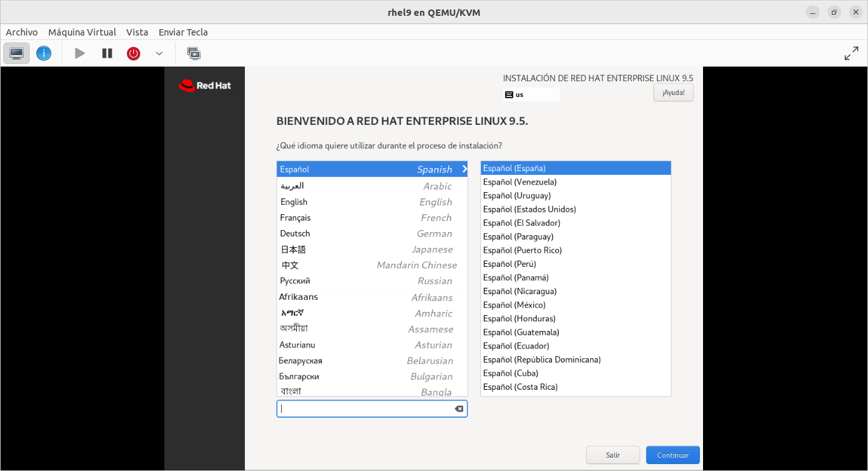Maximize the rhel9 QEMU/KVM window
Screen dimensions: 868x471
[x=834, y=12]
